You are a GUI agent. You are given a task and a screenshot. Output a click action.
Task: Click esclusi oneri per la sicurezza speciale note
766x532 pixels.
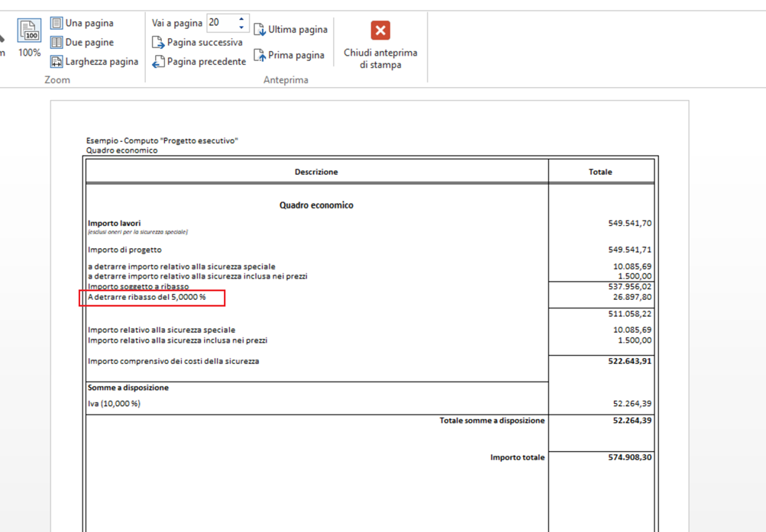click(x=137, y=232)
